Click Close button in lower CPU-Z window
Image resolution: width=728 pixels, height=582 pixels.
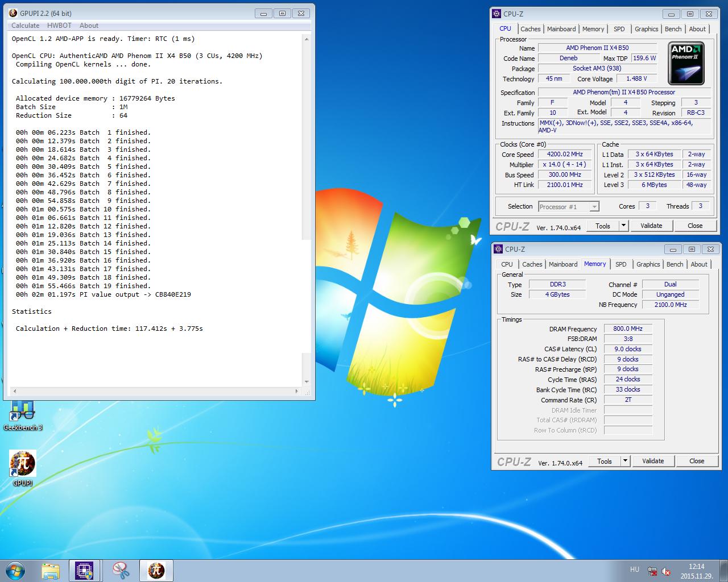click(697, 461)
